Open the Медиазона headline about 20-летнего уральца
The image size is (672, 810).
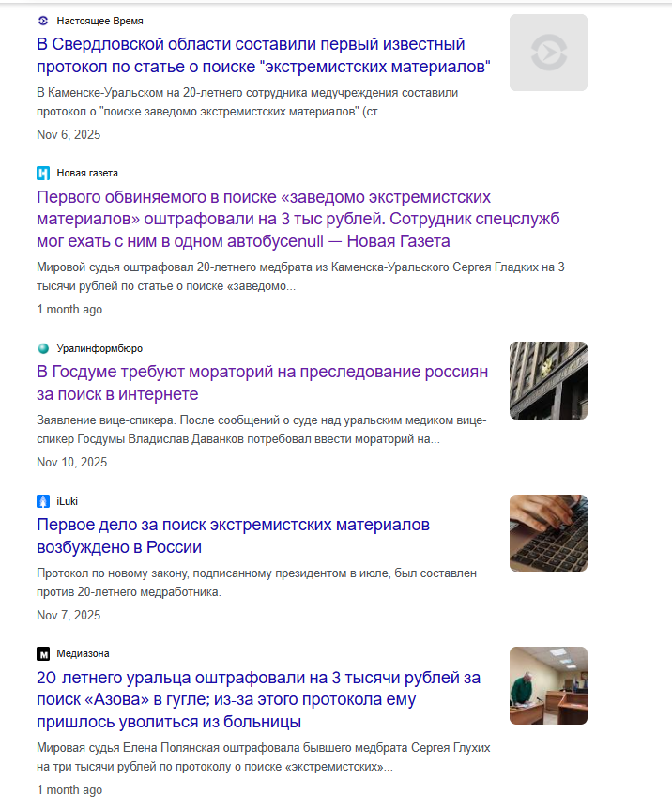click(258, 699)
